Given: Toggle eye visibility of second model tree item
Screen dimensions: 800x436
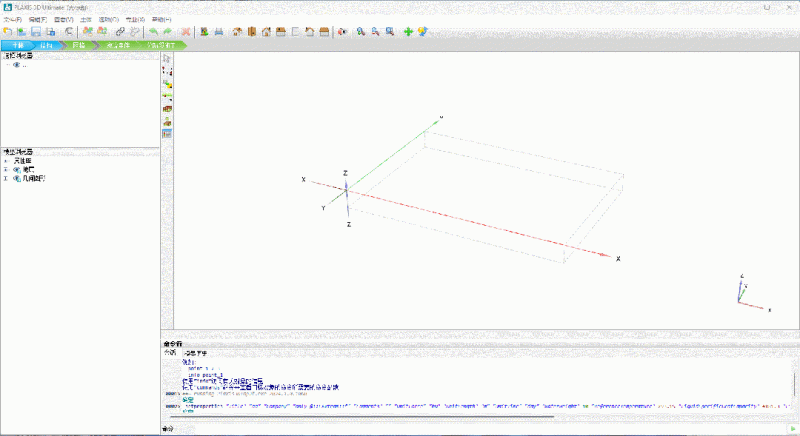Looking at the screenshot, I should (16, 169).
